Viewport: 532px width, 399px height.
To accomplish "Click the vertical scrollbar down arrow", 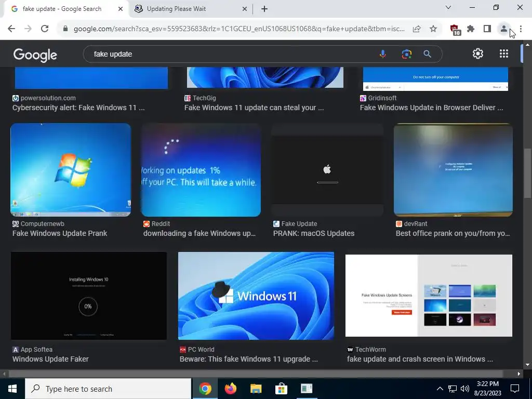I will pos(527,365).
